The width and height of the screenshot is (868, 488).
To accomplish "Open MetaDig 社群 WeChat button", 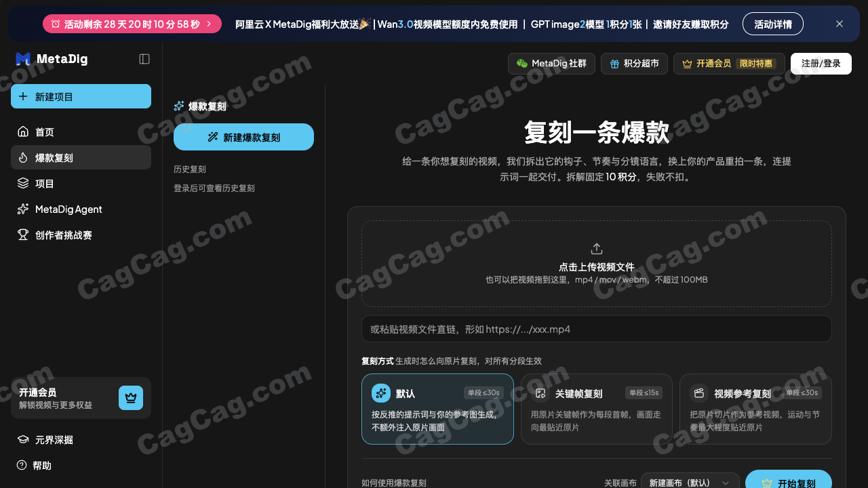I will 551,63.
